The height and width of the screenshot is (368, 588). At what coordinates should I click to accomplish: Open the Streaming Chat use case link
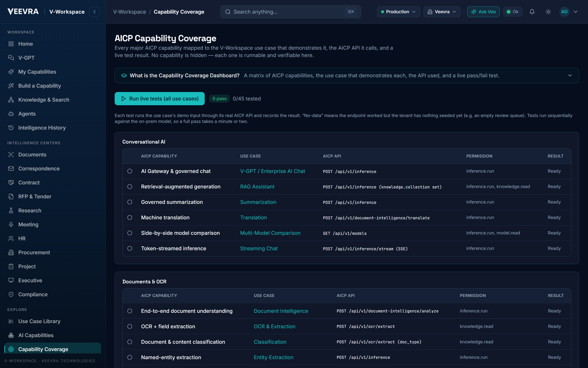click(x=259, y=249)
